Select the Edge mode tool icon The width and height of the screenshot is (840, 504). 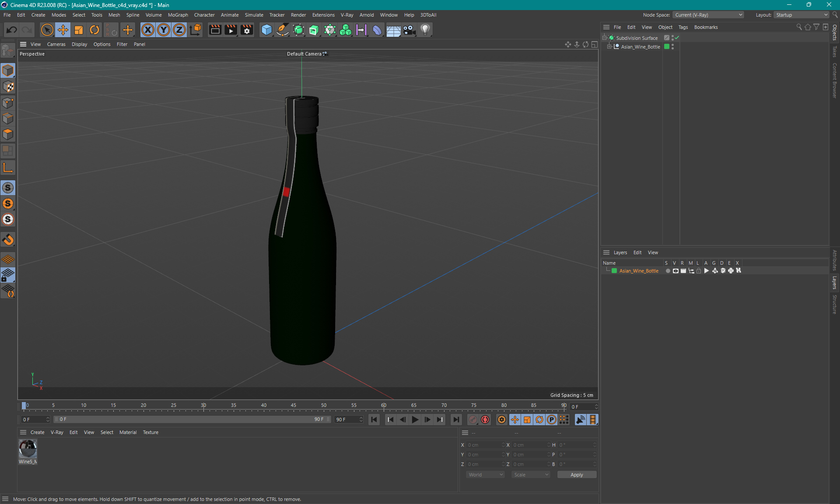tap(8, 118)
